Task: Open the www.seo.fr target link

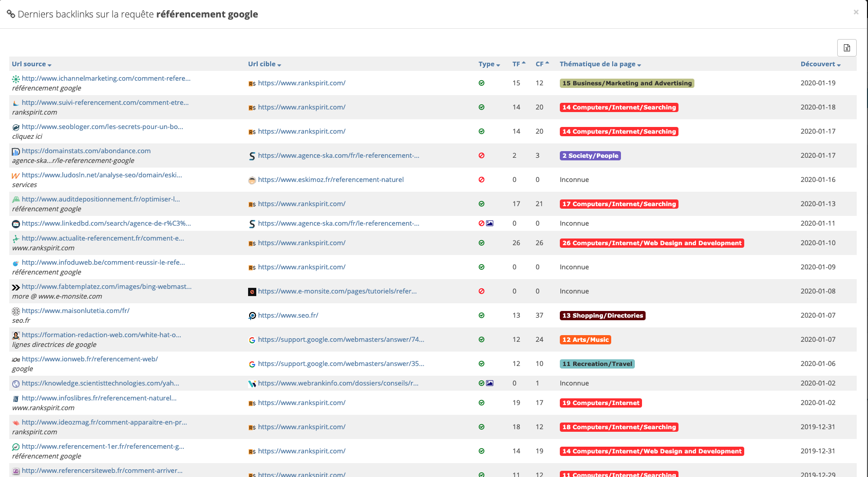Action: point(288,316)
